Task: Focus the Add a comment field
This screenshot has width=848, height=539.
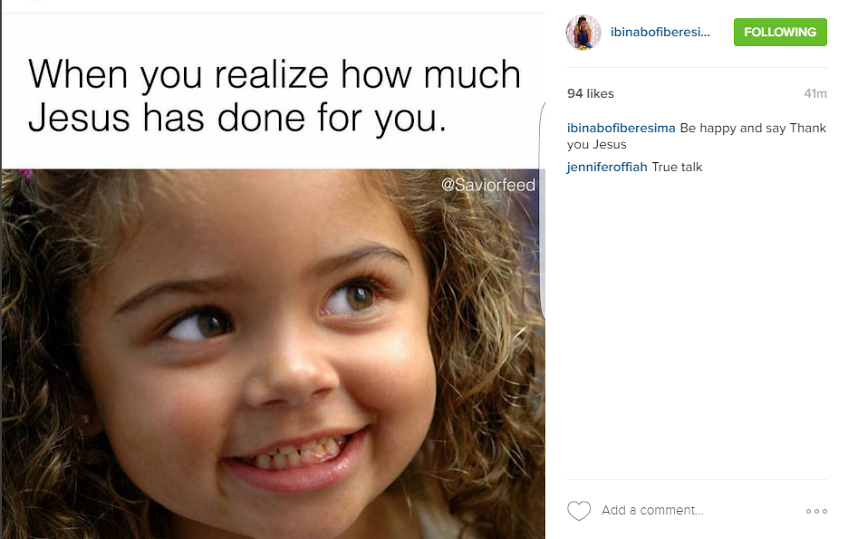Action: pyautogui.click(x=652, y=510)
